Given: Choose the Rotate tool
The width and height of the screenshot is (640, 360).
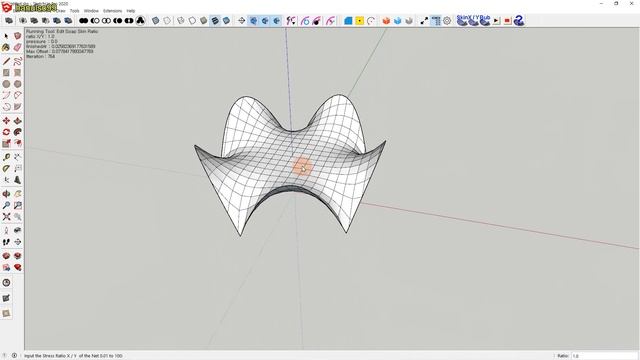Looking at the screenshot, I should pos(6,132).
